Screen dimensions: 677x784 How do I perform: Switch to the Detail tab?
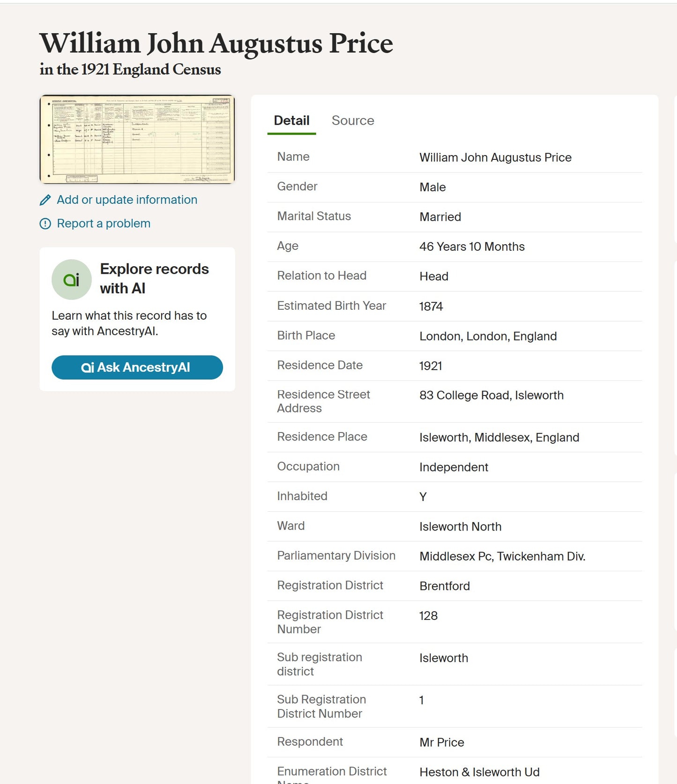(x=291, y=121)
